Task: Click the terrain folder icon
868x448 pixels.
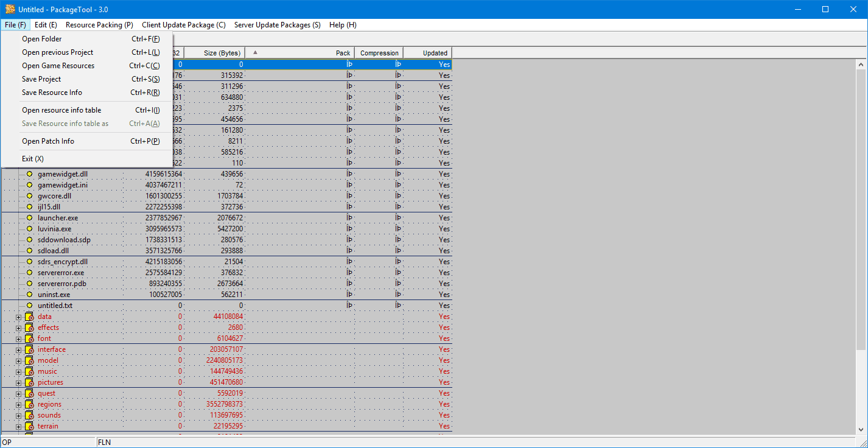Action: tap(29, 426)
